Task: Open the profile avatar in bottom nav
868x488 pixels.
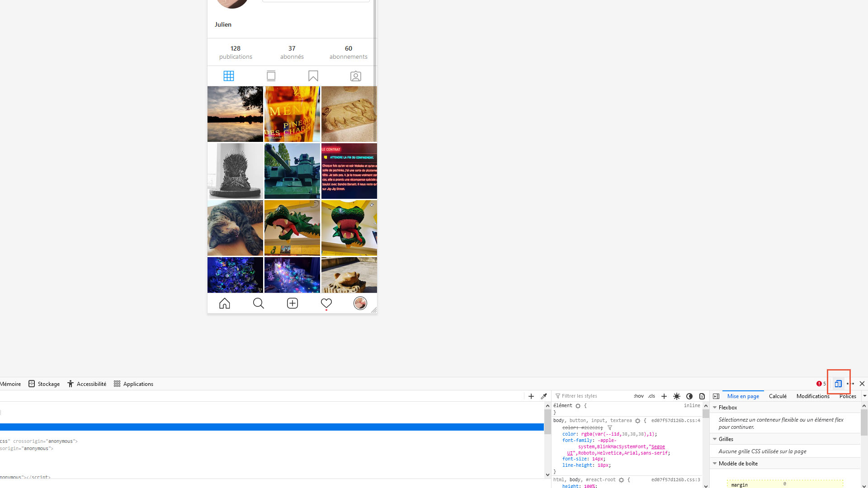Action: click(360, 303)
